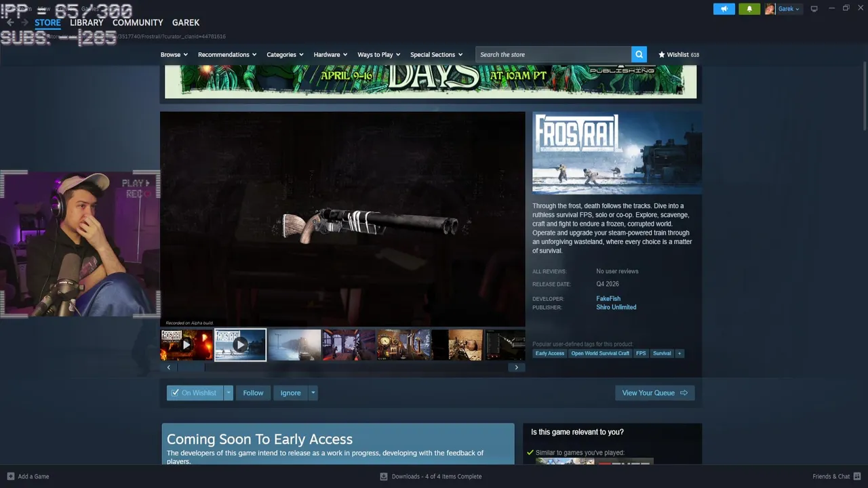Switch to the COMMUNITY tab
This screenshot has height=488, width=868.
[138, 22]
